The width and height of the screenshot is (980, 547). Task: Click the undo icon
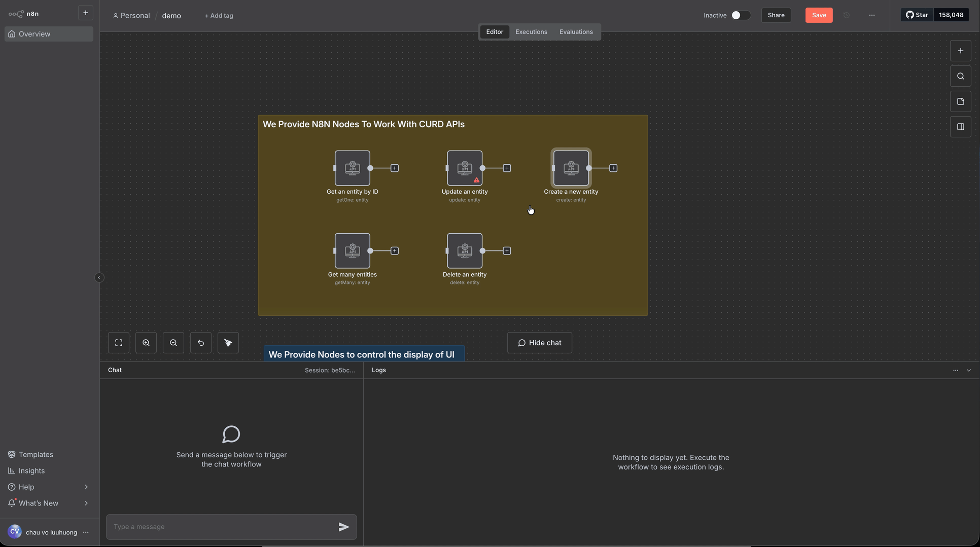[x=200, y=342]
